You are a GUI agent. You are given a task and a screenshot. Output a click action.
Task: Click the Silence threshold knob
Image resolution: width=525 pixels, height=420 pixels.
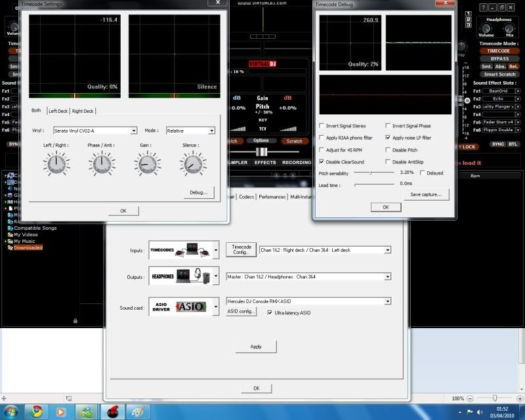[193, 164]
